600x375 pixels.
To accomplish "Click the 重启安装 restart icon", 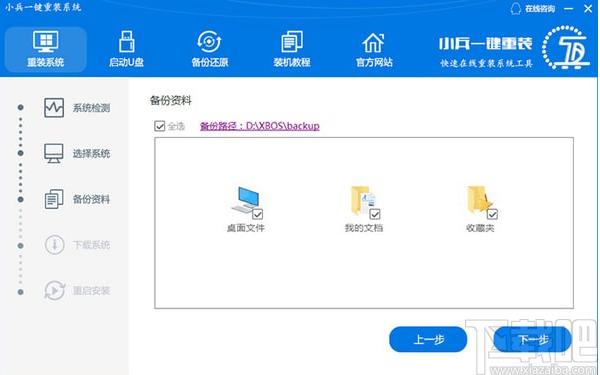I will point(54,290).
